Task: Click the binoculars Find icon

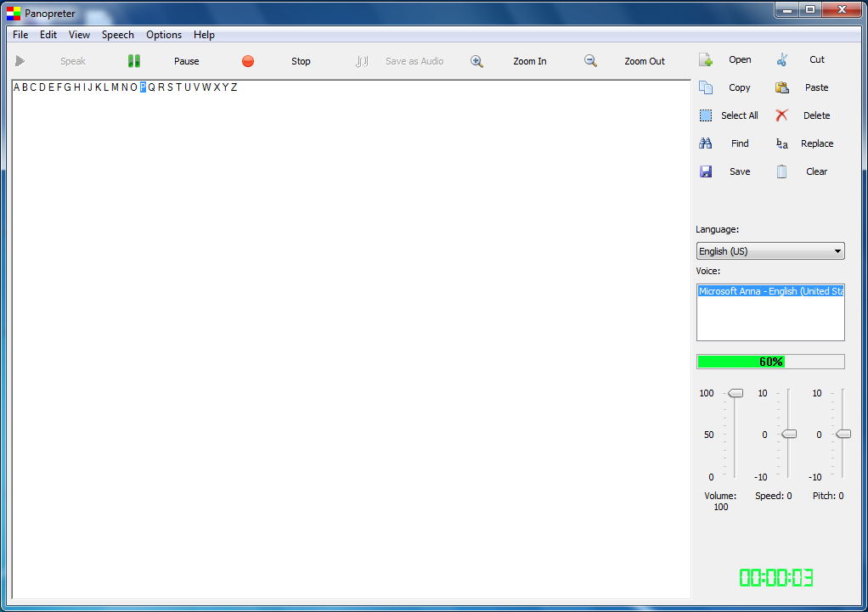Action: [x=706, y=143]
